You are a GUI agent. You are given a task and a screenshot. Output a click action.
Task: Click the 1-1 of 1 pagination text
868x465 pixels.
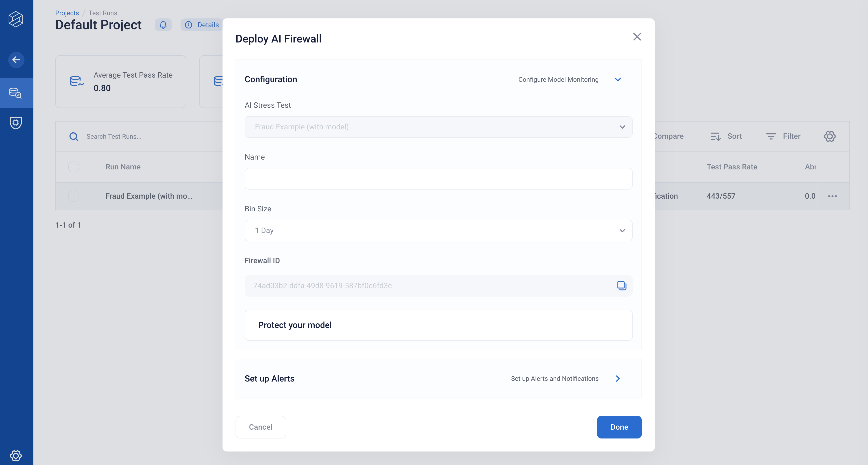[68, 225]
